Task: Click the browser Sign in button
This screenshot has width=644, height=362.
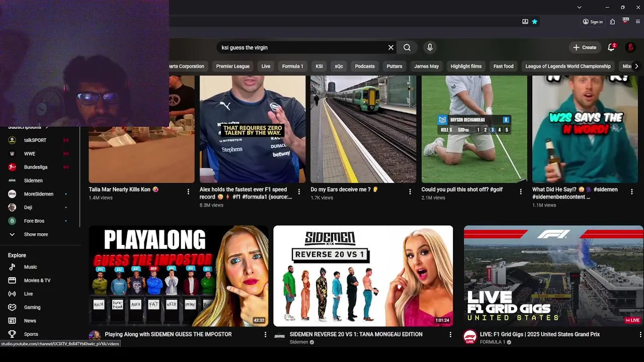Action: pos(593,22)
